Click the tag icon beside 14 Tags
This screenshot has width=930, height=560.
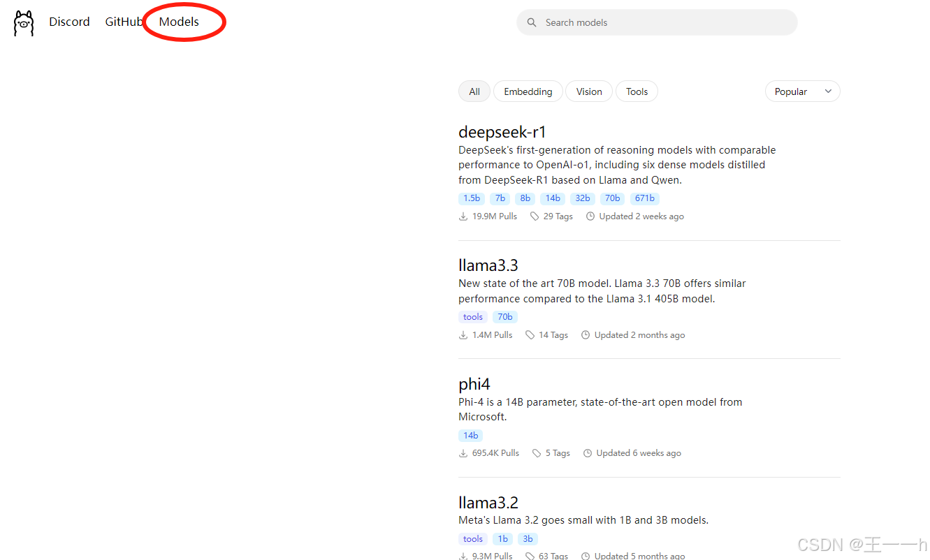point(530,335)
